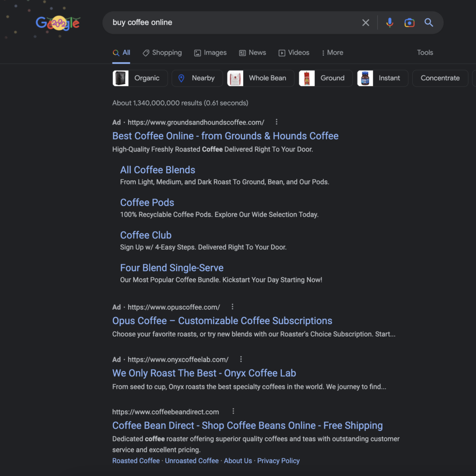Click the magnifying glass search button
The height and width of the screenshot is (476, 476).
coord(429,22)
